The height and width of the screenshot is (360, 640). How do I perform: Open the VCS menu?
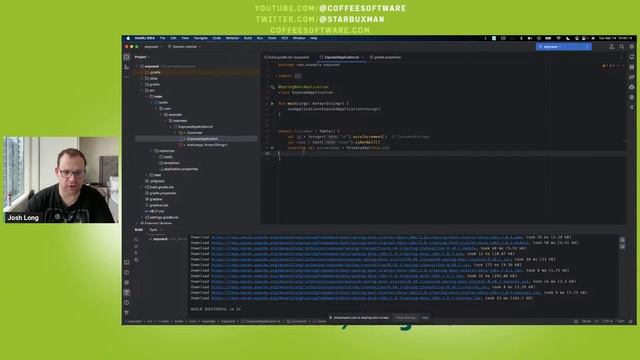click(x=284, y=38)
